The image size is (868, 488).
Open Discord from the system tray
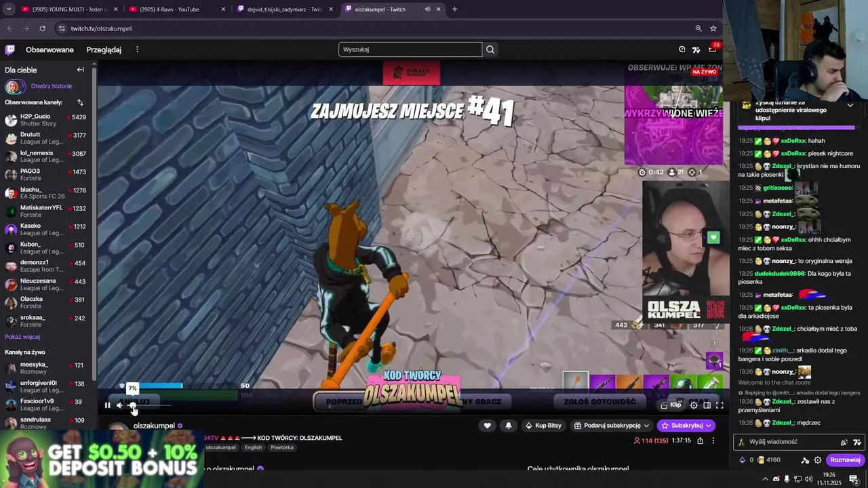tap(776, 479)
